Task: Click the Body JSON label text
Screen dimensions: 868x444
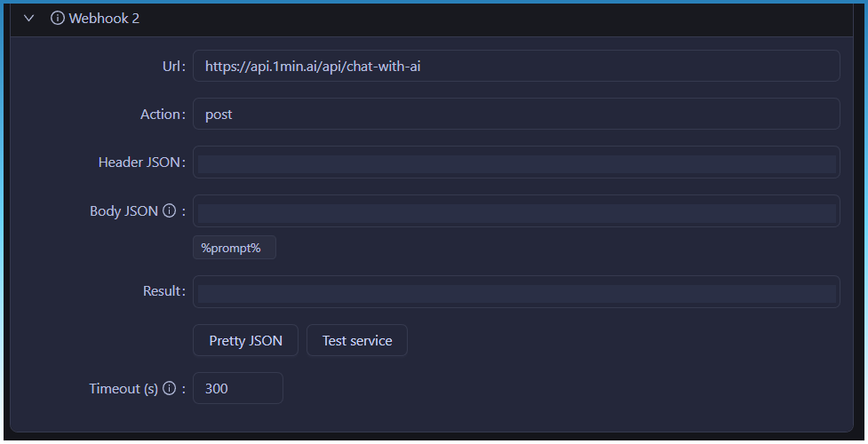Action: (123, 211)
